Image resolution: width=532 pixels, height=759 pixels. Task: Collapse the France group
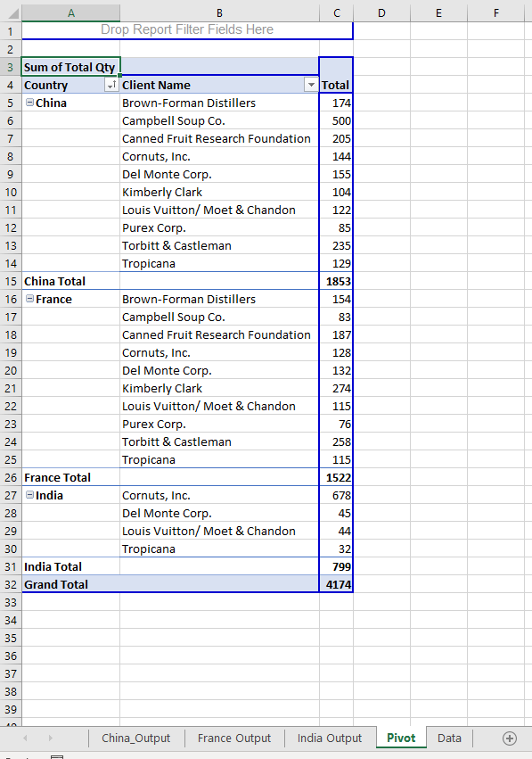coord(30,299)
